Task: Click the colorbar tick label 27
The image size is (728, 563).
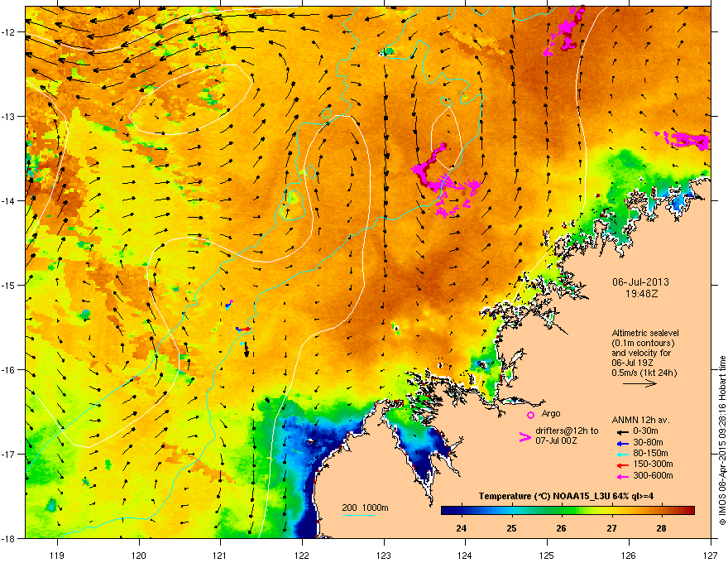Action: (611, 528)
